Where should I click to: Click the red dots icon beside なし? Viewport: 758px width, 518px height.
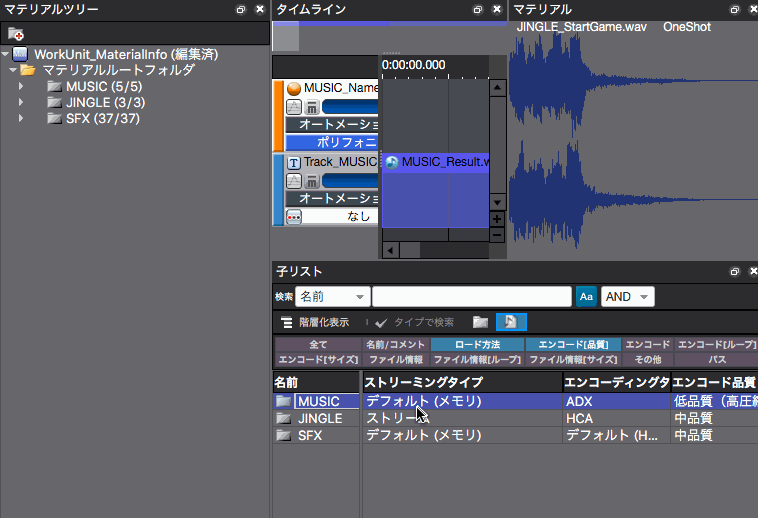click(294, 216)
